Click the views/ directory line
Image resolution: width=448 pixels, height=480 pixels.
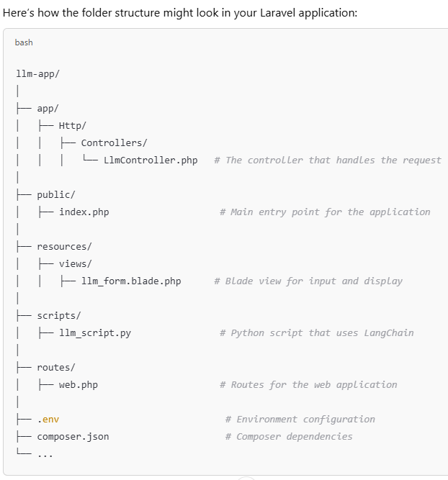tap(76, 263)
